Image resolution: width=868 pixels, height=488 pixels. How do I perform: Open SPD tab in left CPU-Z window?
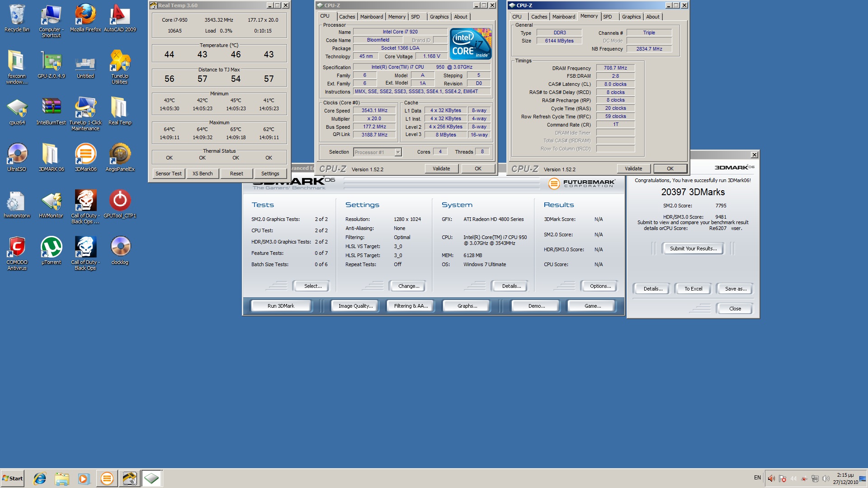click(x=415, y=17)
